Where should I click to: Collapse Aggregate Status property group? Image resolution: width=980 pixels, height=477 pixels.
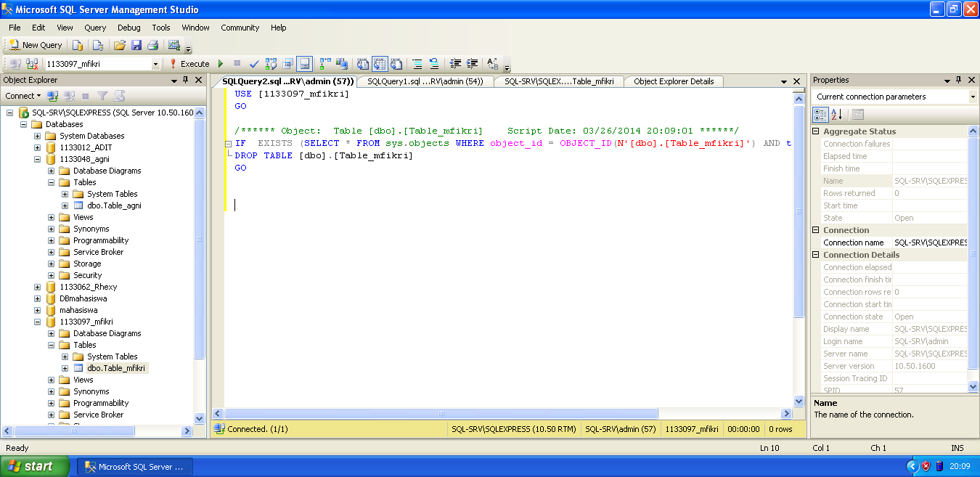(816, 131)
